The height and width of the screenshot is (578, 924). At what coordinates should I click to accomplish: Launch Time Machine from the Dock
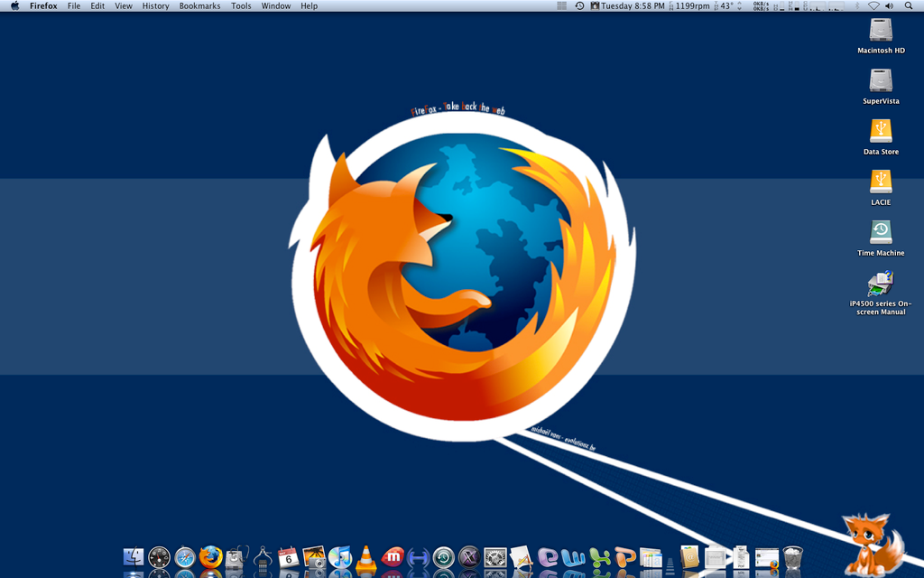pyautogui.click(x=444, y=556)
